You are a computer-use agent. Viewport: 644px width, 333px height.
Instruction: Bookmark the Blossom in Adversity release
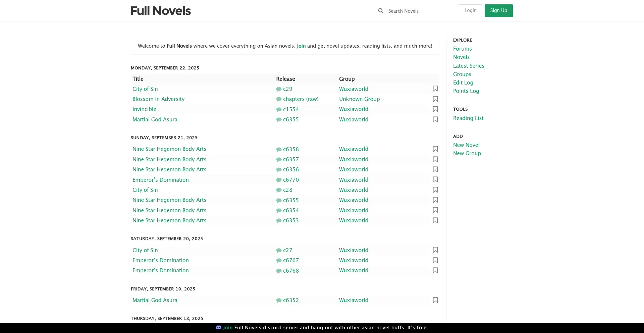click(x=435, y=99)
